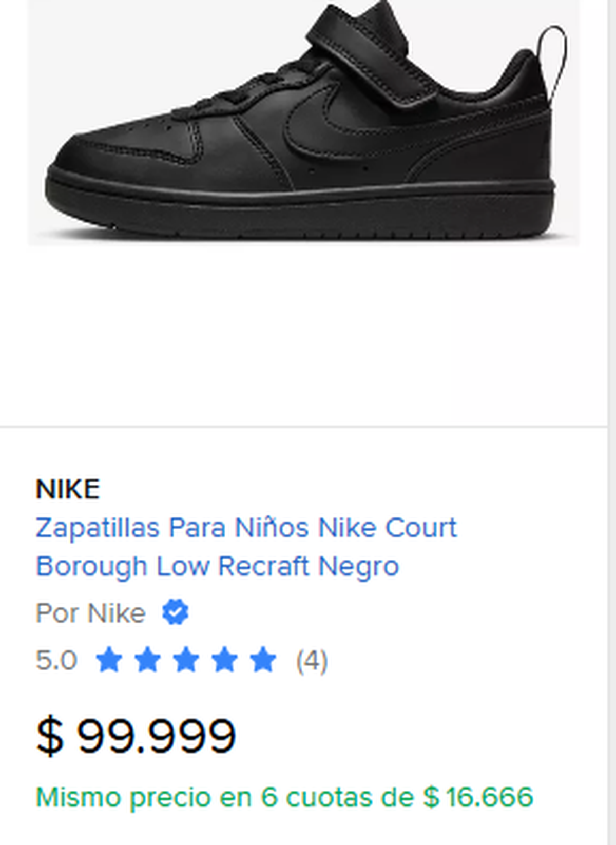
Task: Click the blue verified seller badge
Action: 175,612
